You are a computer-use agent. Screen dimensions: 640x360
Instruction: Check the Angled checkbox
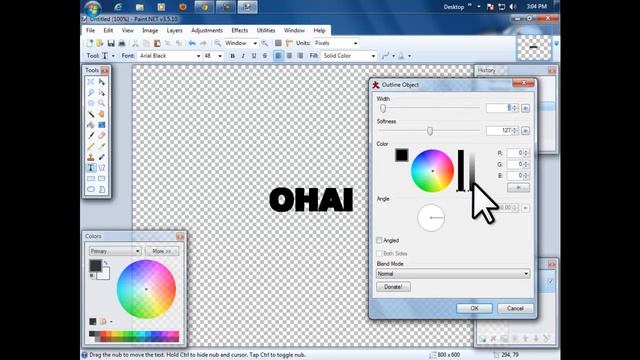(x=379, y=240)
